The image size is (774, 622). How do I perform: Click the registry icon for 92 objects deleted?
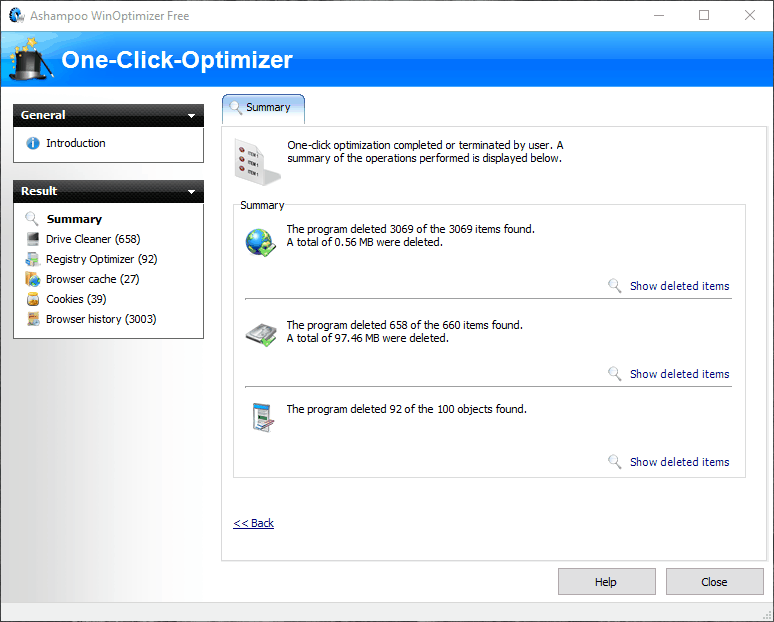click(x=262, y=418)
